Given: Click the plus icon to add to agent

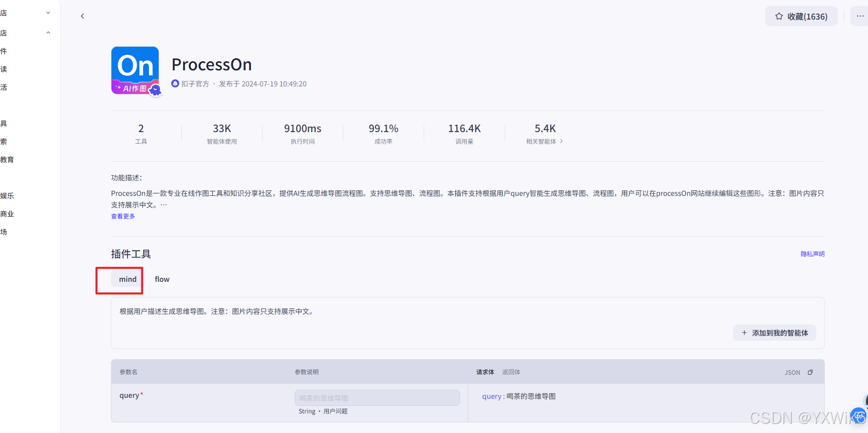Looking at the screenshot, I should pos(744,333).
